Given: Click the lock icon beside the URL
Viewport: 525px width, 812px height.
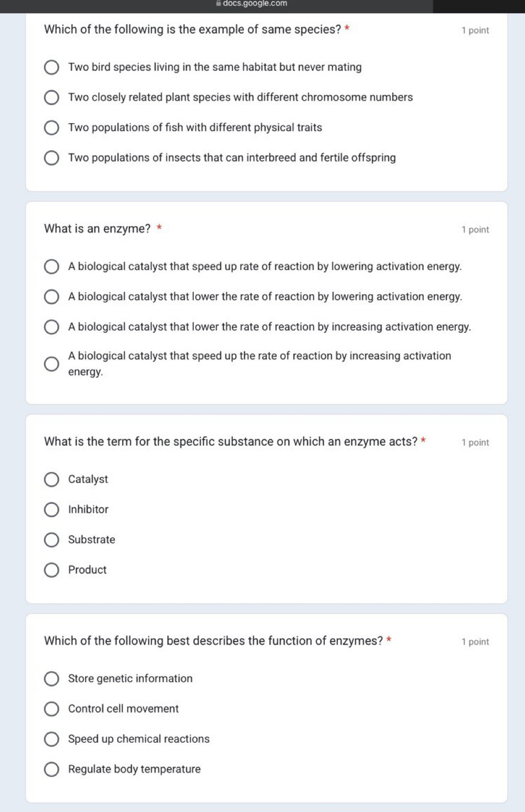Looking at the screenshot, I should coord(219,3).
